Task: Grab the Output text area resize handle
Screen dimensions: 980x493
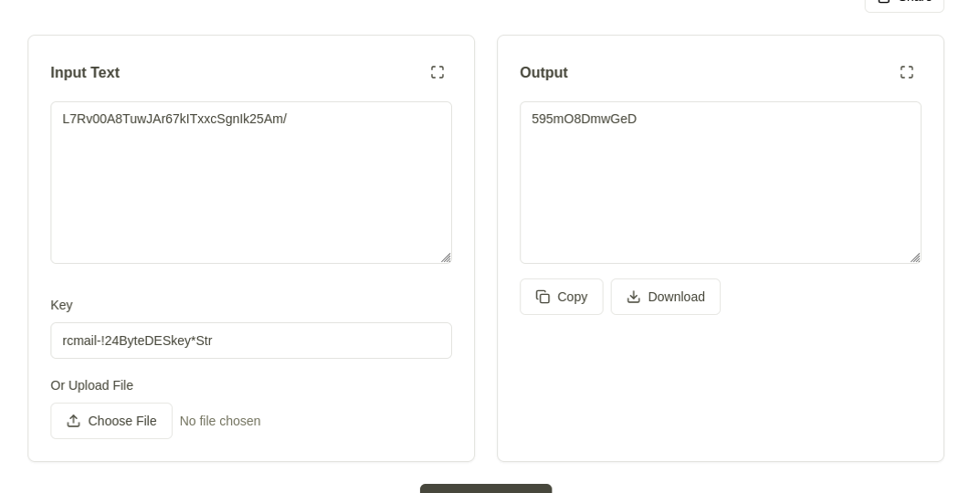Action: (915, 257)
